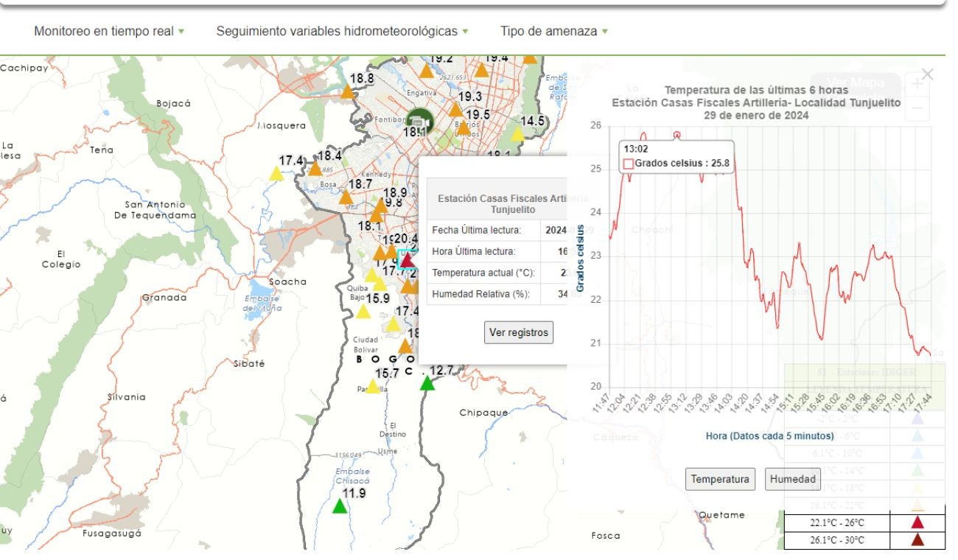
Task: Click the highlighted red triangle station marker
Action: click(407, 260)
